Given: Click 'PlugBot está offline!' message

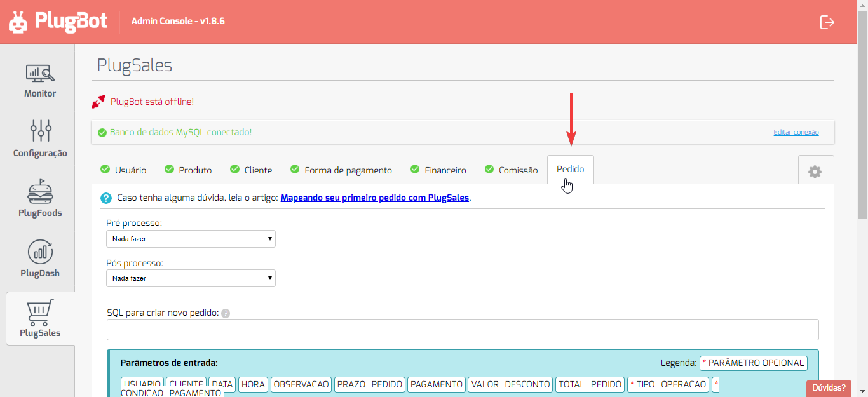Looking at the screenshot, I should coord(152,102).
